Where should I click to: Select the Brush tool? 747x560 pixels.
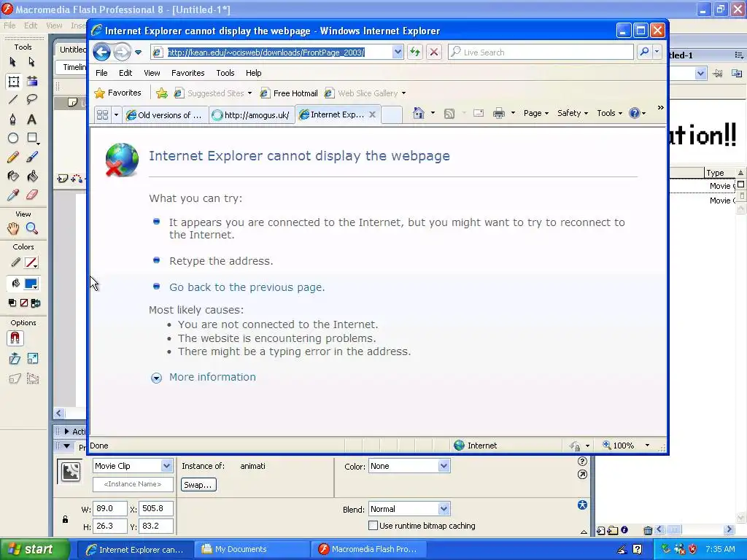coord(32,157)
